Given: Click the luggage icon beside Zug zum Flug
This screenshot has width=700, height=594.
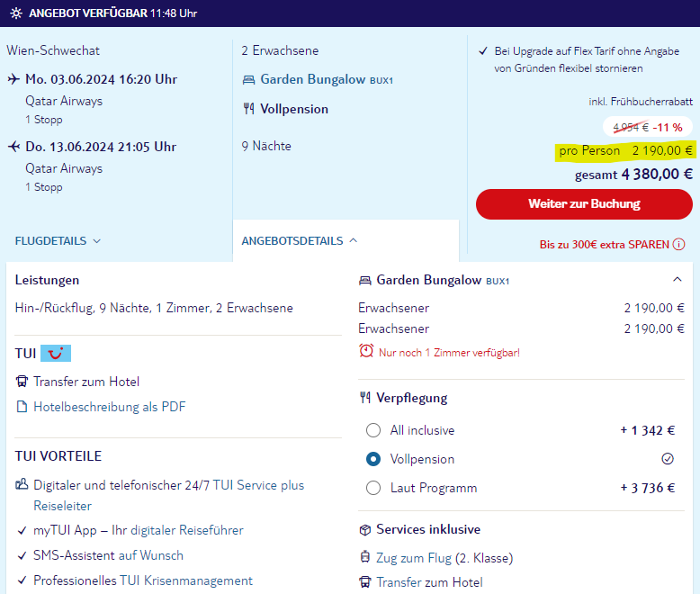Looking at the screenshot, I should pos(365,557).
